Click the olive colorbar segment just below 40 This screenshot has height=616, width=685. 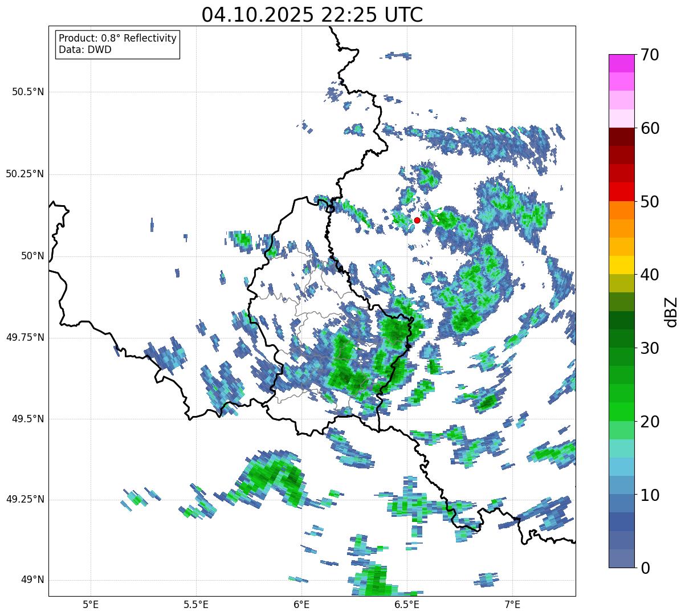coord(621,284)
